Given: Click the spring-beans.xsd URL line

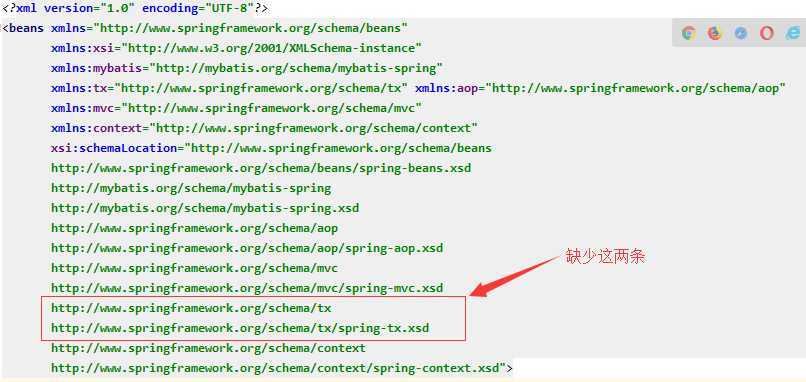Looking at the screenshot, I should [x=261, y=169].
